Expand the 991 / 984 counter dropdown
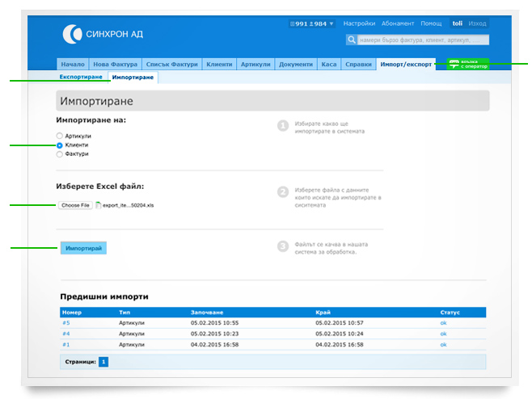The width and height of the screenshot is (532, 399). tap(312, 24)
